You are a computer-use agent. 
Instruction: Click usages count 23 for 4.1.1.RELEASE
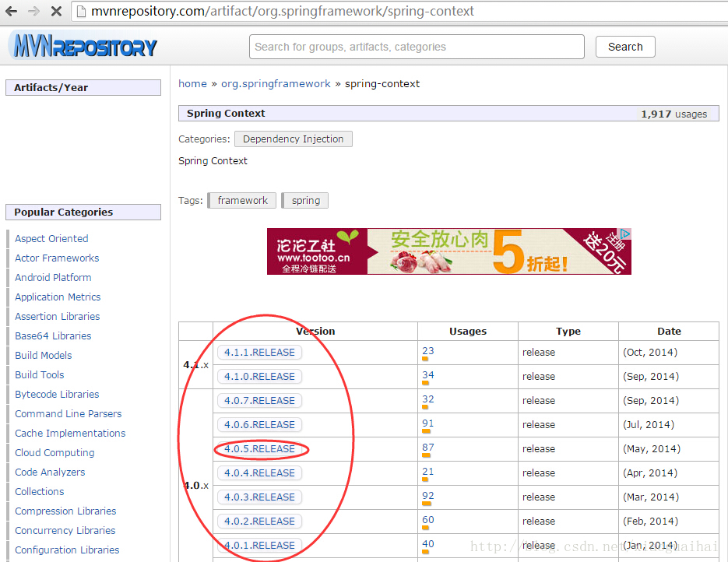coord(428,351)
